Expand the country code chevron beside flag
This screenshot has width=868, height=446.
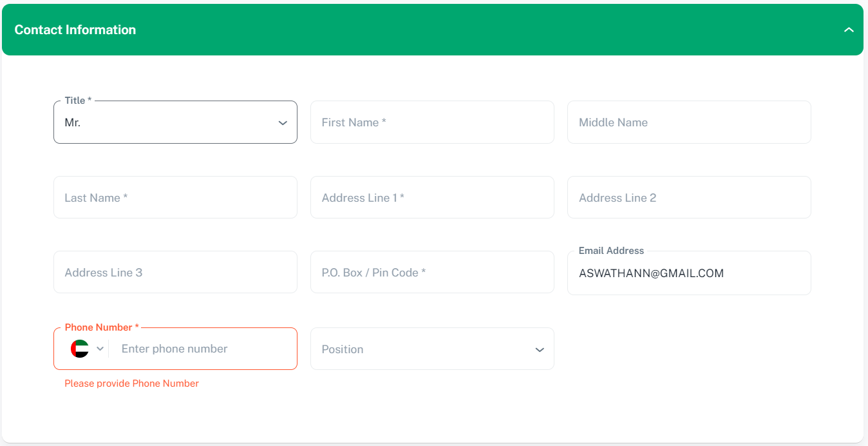(x=100, y=349)
